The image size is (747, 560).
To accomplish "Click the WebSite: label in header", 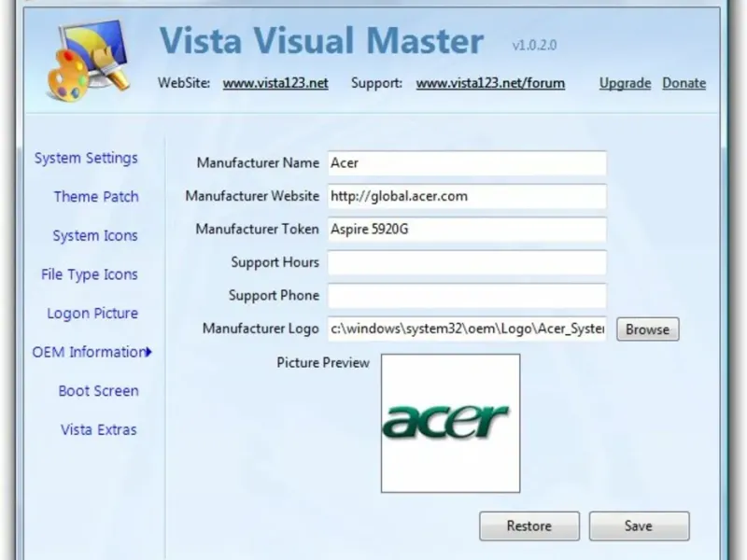I will 184,83.
